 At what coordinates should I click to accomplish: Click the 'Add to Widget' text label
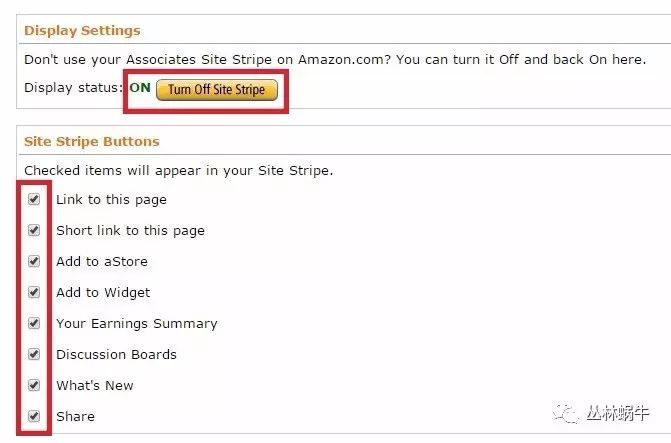103,293
